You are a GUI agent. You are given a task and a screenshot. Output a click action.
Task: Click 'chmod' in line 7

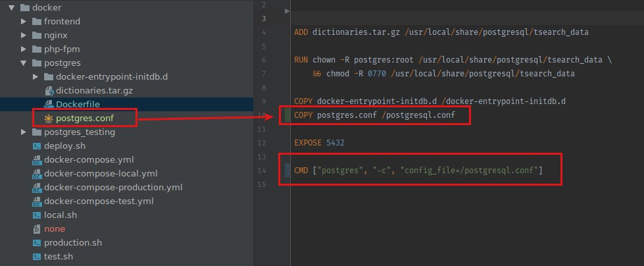pos(337,74)
